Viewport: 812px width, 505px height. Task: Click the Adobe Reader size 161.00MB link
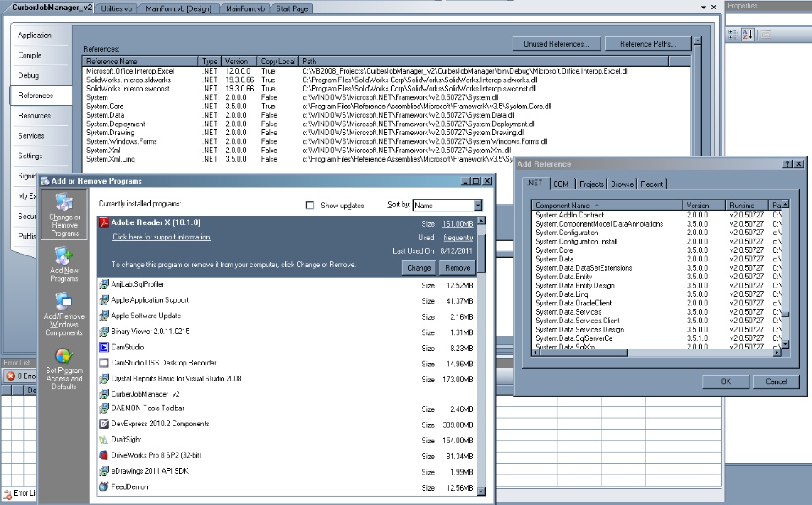[458, 224]
